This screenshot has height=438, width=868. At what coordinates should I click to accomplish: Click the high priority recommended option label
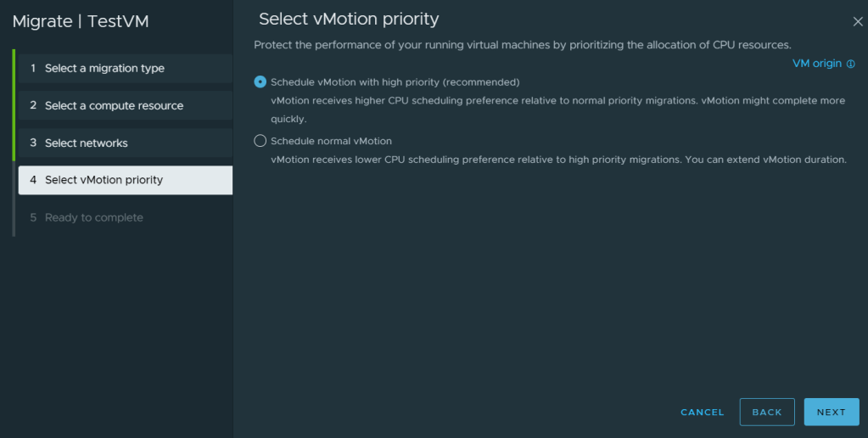tap(395, 82)
